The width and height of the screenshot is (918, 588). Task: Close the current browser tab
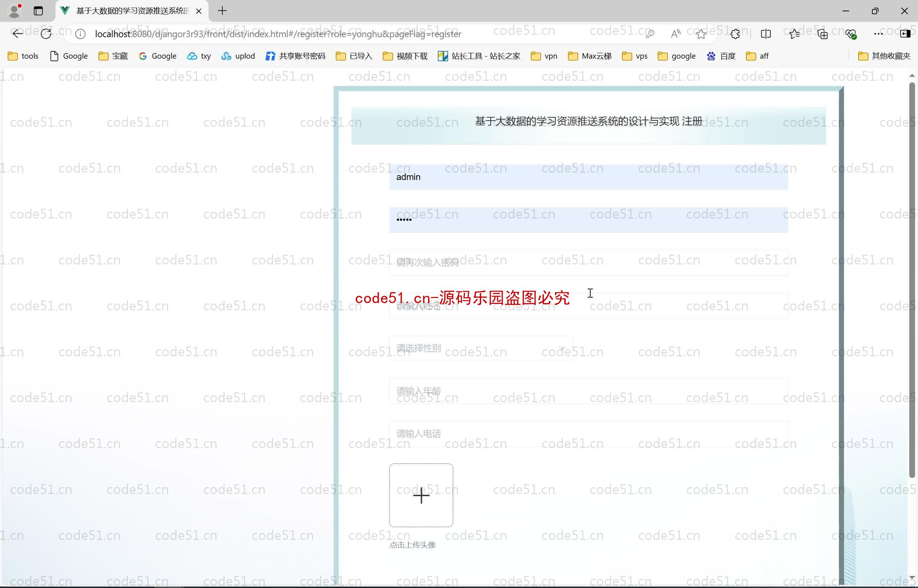[199, 11]
